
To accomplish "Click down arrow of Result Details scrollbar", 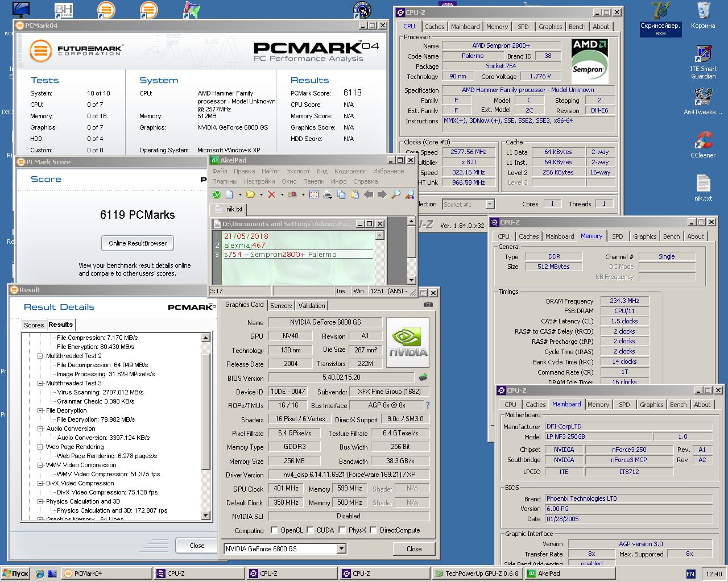I will point(206,516).
